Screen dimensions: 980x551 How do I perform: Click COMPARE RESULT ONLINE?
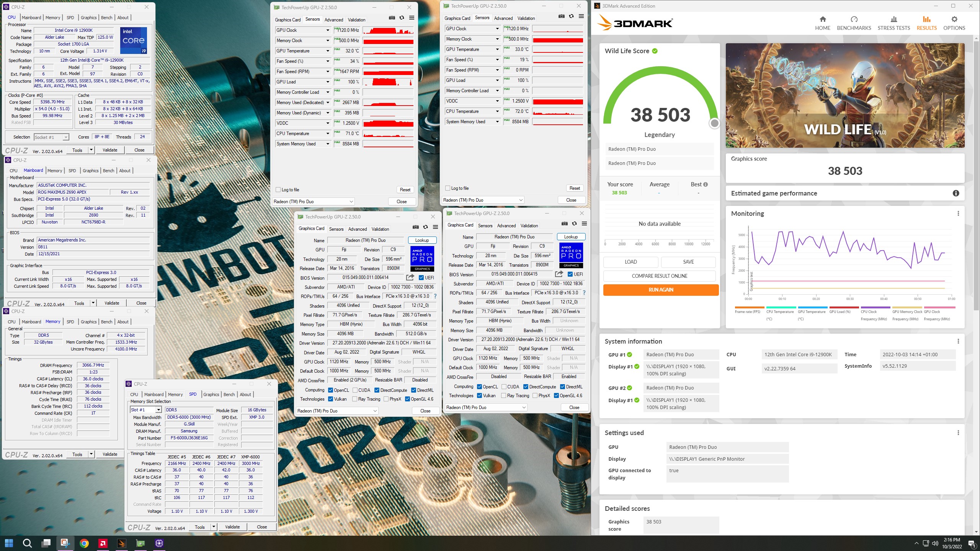[659, 276]
